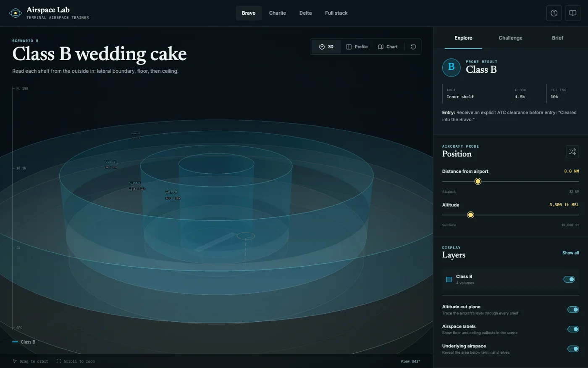Click the Airspace Lab logo icon

[16, 13]
